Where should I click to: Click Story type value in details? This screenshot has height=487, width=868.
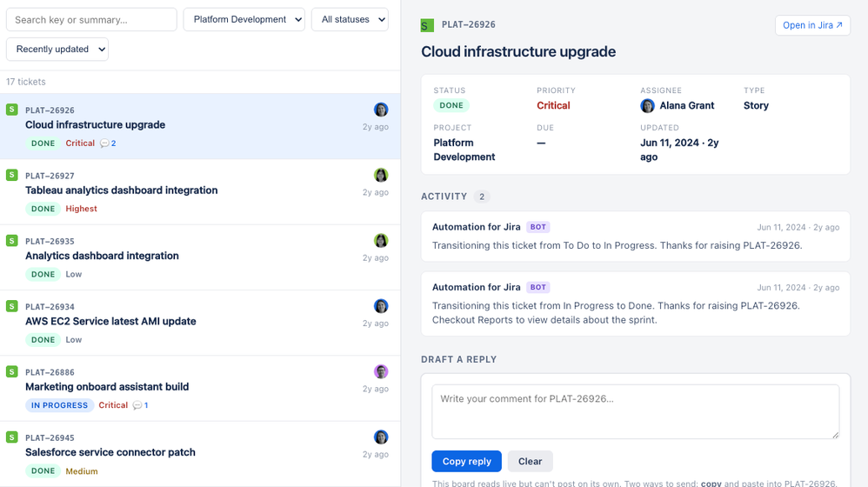pyautogui.click(x=756, y=106)
